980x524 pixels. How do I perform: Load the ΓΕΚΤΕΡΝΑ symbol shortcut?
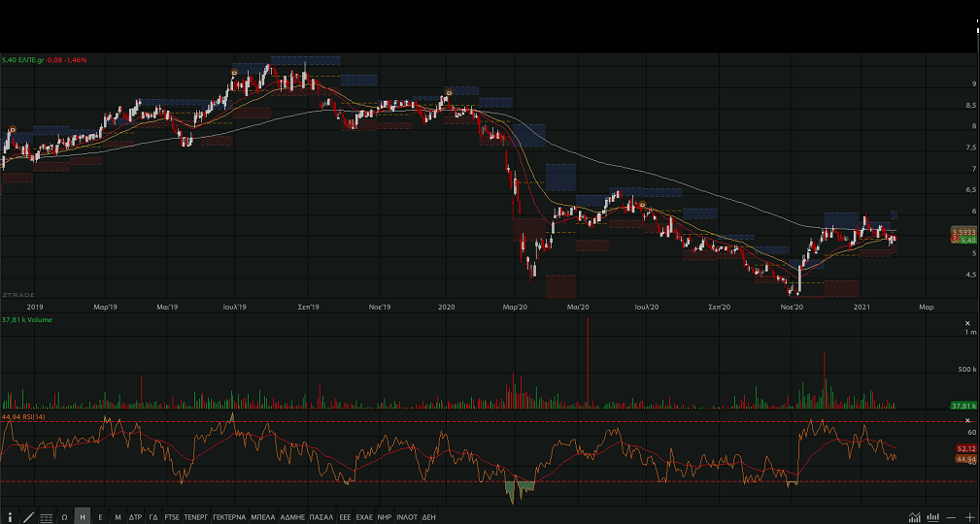click(229, 517)
